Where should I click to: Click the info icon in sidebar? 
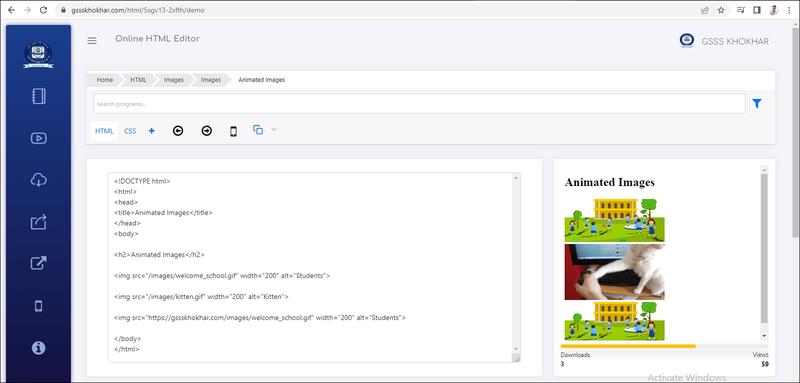point(39,348)
